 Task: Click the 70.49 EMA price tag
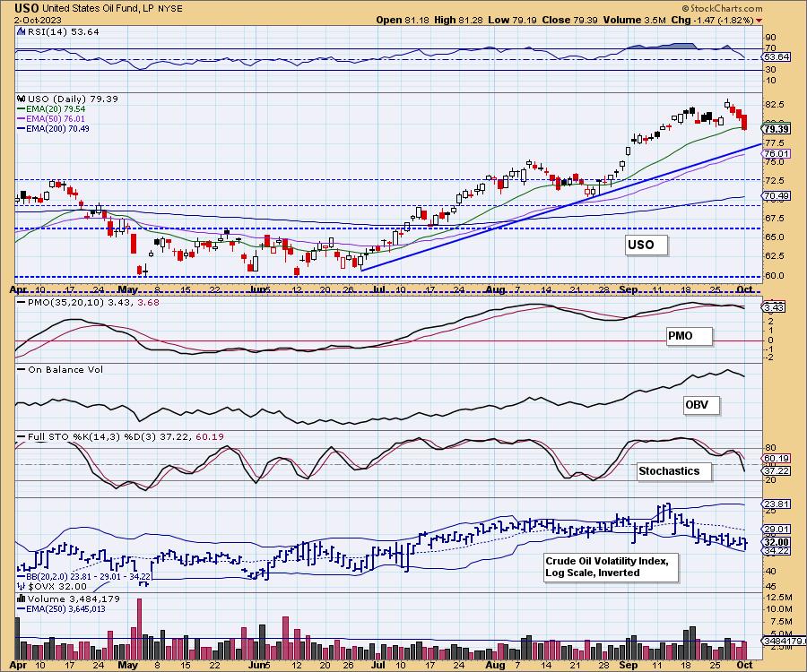[777, 196]
